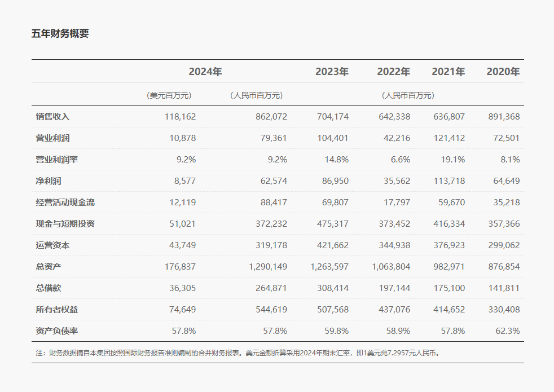Viewport: 554px width, 392px height.
Task: Select operating profit value 10,878
Action: (182, 138)
